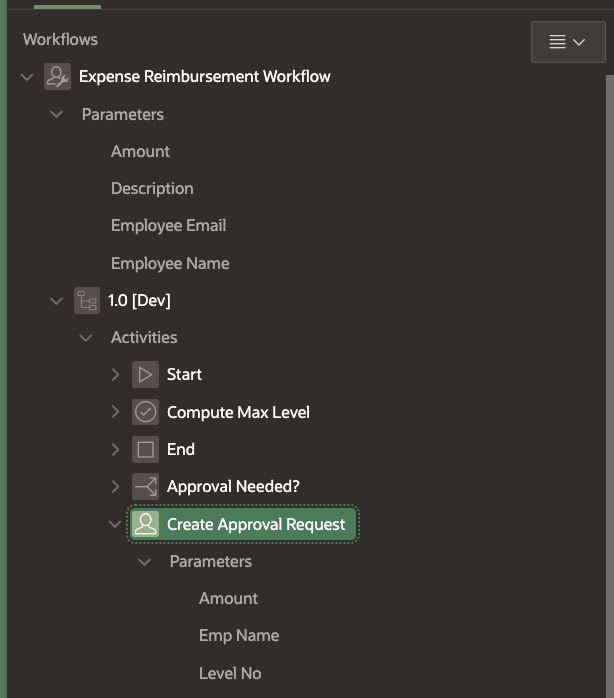Select the Employee Email parameter

pyautogui.click(x=168, y=226)
